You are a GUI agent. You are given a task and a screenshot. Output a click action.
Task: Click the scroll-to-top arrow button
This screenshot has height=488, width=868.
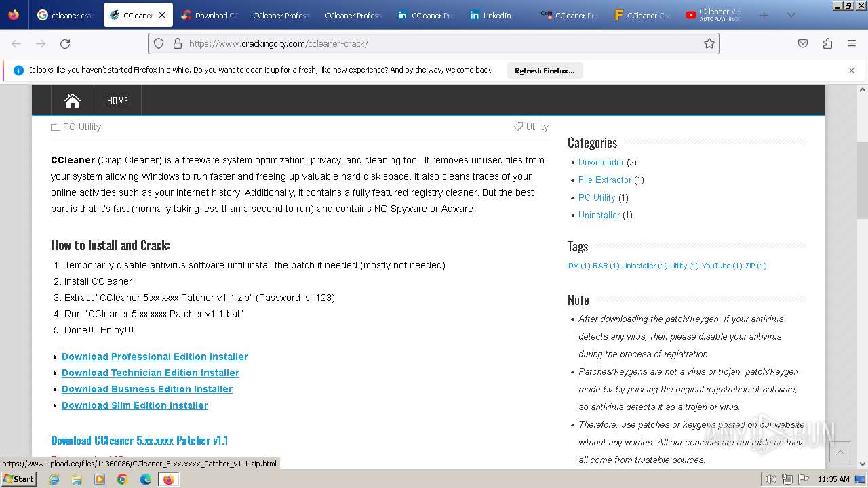[840, 451]
